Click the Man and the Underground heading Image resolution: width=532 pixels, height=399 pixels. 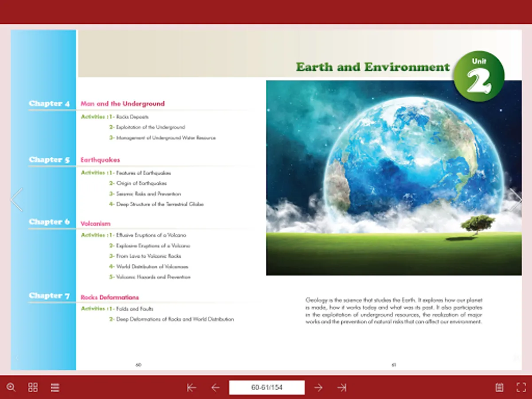[122, 104]
